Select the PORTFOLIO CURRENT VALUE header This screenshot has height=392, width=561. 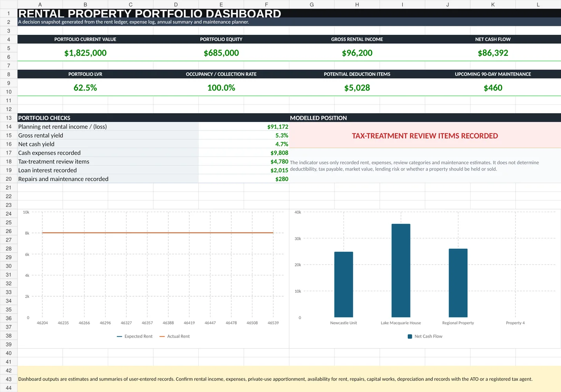tap(85, 39)
